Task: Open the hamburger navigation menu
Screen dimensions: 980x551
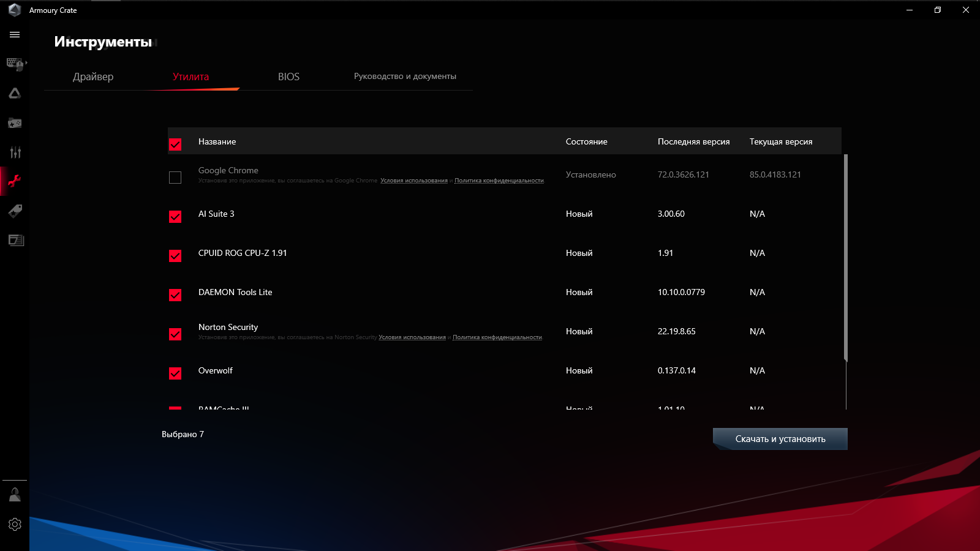Action: pos(15,35)
